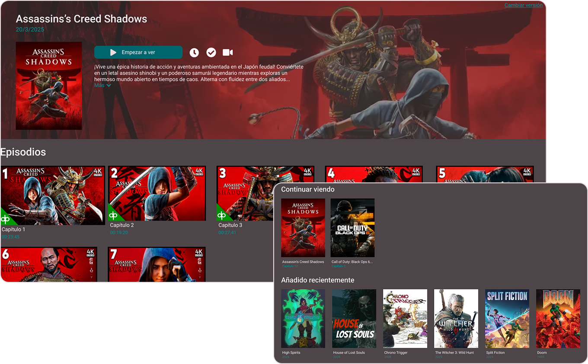The image size is (588, 364).
Task: Click the green badge on Capítulo 1
Action: (x=6, y=219)
